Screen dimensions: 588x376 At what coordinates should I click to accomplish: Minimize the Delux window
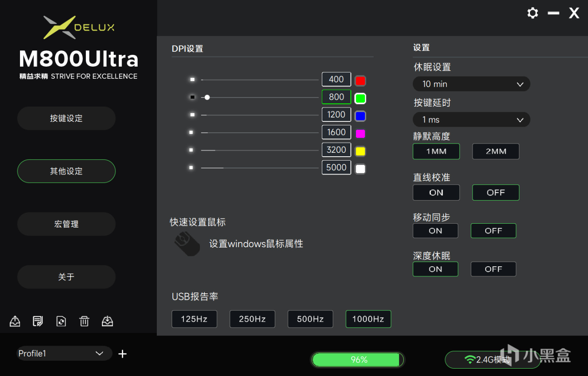553,13
